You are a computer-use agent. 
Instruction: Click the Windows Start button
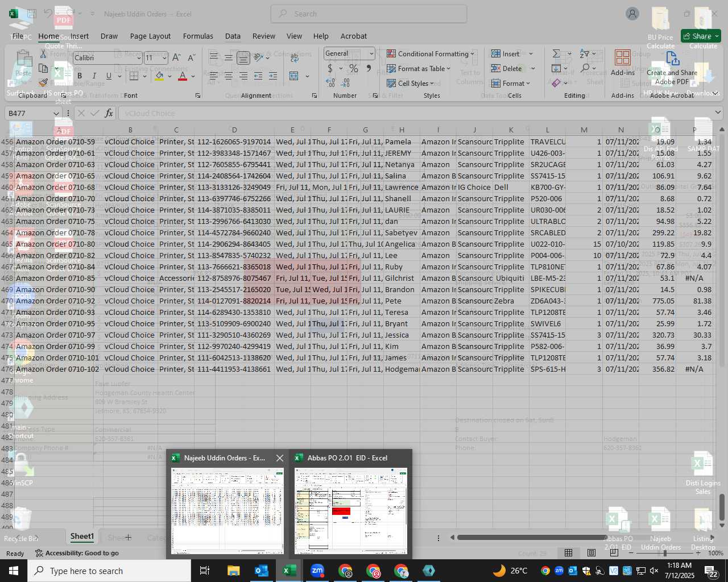[14, 570]
